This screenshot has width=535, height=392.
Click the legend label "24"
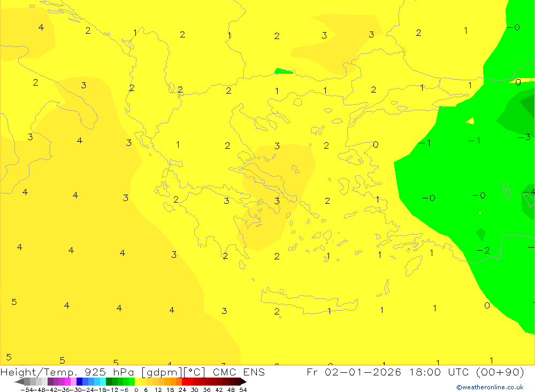[x=182, y=390]
